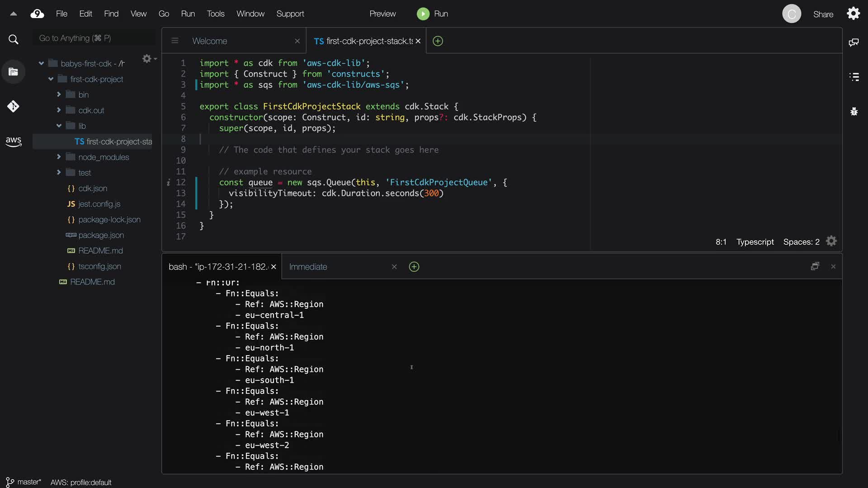The image size is (868, 488).
Task: Click the Environment folder panel icon
Action: click(13, 72)
